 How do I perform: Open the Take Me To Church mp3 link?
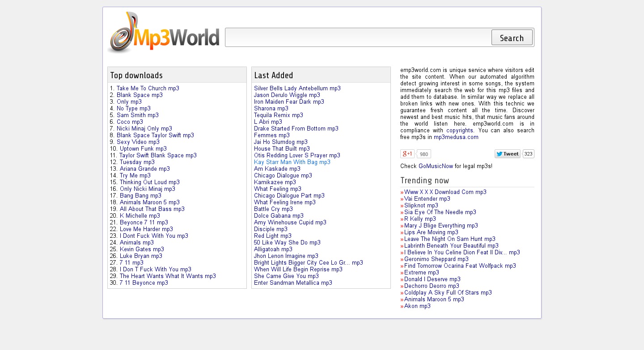coord(148,89)
